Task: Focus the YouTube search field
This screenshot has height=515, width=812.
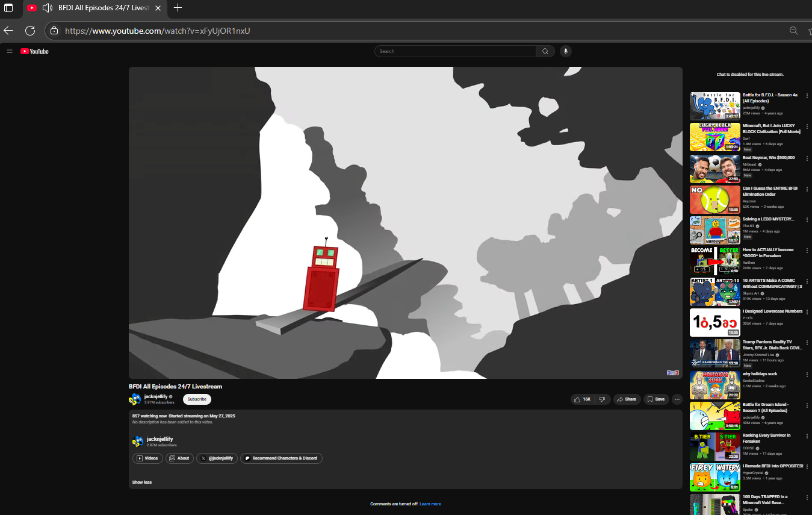Action: point(455,51)
